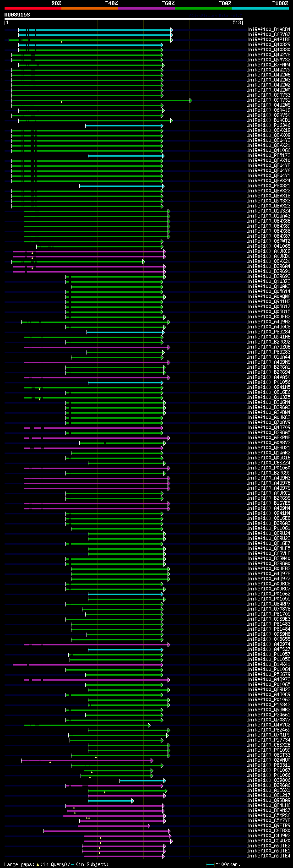This screenshot has width=293, height=868.
Task: Click the cyan alignment bar for UniRef100_P16346
Action: pyautogui.click(x=124, y=126)
